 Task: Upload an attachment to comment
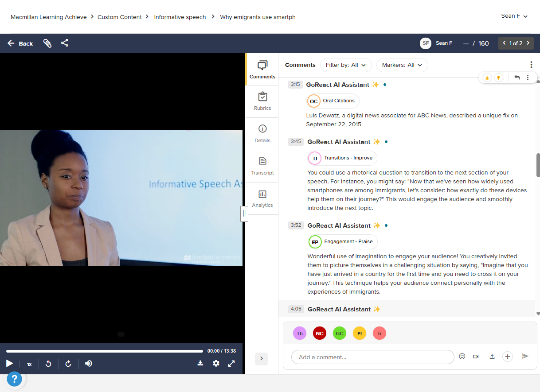click(x=492, y=357)
